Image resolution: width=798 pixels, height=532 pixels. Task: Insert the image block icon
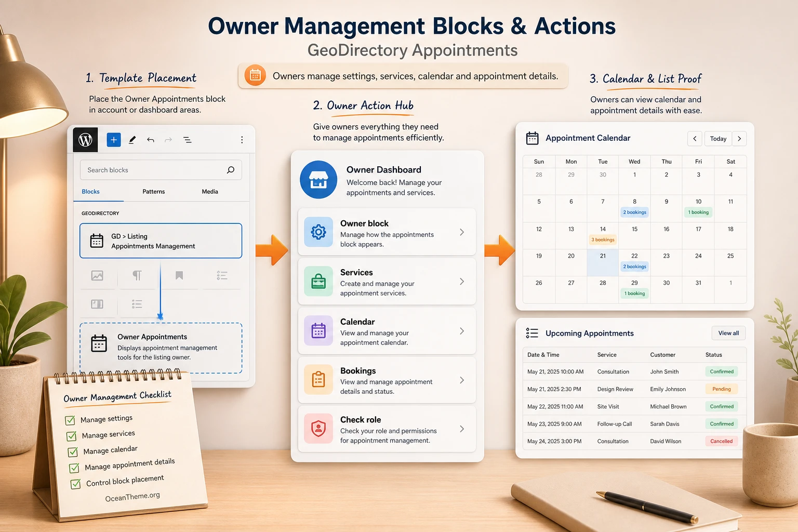pyautogui.click(x=97, y=275)
